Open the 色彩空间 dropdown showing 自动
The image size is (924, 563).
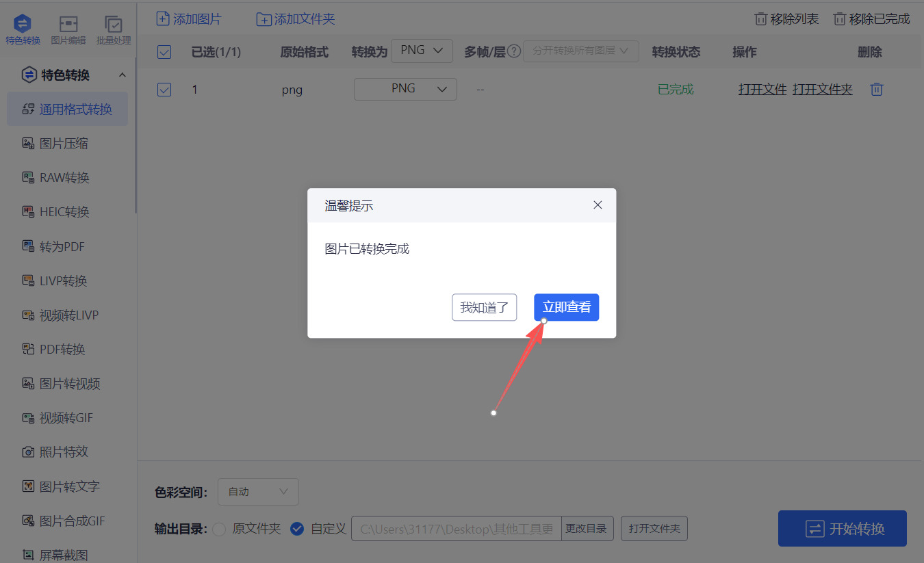(x=258, y=491)
